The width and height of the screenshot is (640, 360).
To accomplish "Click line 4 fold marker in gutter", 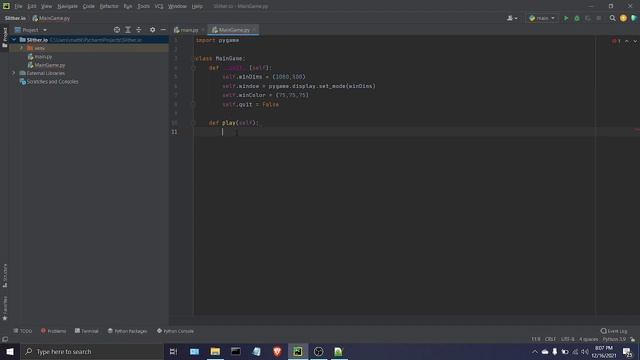I will pos(193,68).
